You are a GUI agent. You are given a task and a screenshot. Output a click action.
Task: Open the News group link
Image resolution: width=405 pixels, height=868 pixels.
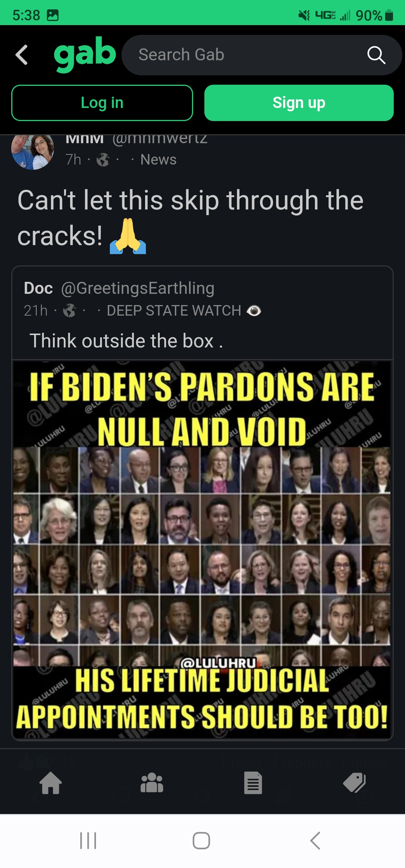point(158,160)
